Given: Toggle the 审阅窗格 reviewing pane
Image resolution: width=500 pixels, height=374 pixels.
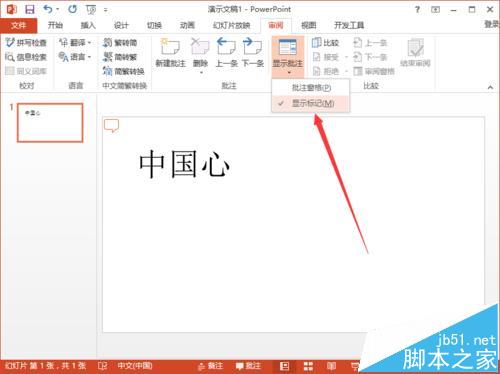Looking at the screenshot, I should 374,71.
